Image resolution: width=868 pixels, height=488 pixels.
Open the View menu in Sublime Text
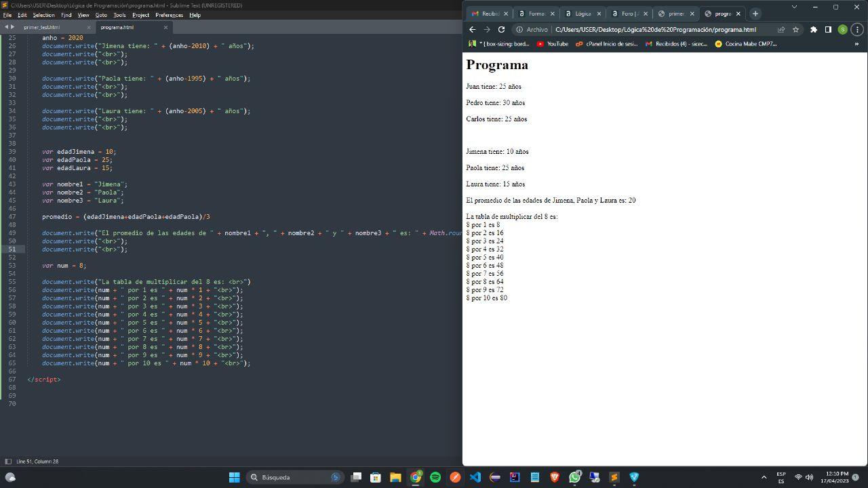pyautogui.click(x=83, y=15)
